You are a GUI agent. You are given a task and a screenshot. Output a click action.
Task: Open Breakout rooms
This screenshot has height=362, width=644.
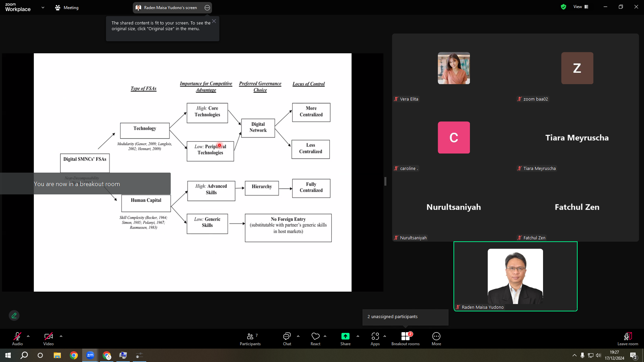click(406, 339)
